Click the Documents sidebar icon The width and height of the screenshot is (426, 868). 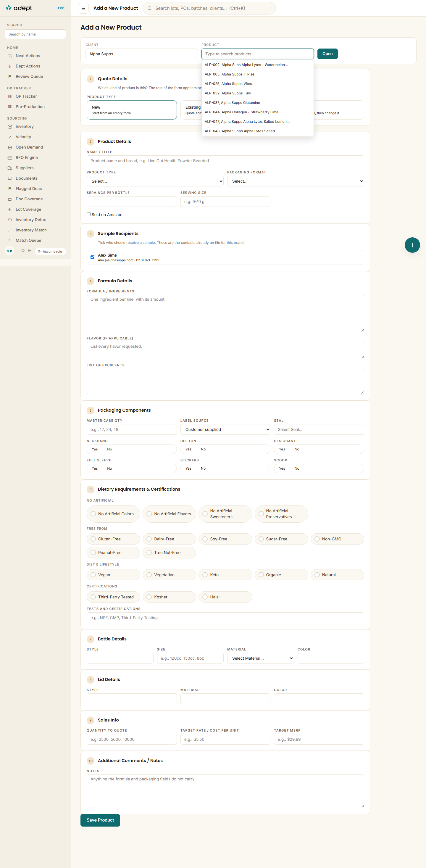(10, 178)
